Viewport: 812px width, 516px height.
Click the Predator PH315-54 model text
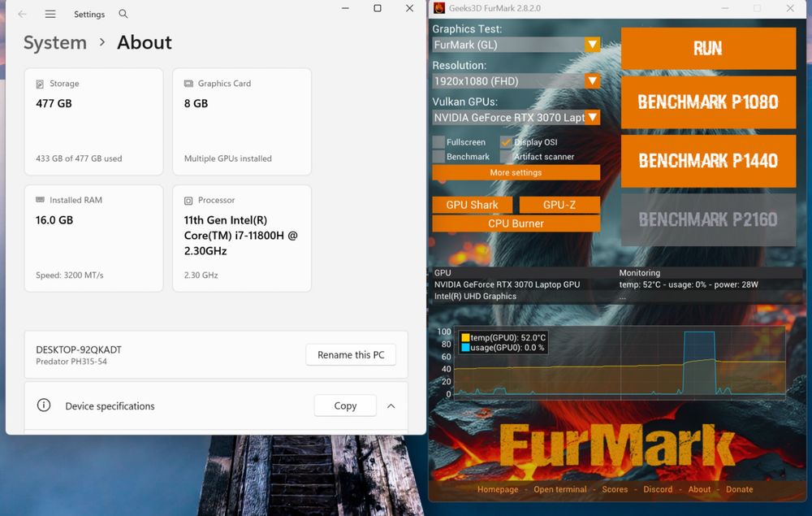point(71,362)
